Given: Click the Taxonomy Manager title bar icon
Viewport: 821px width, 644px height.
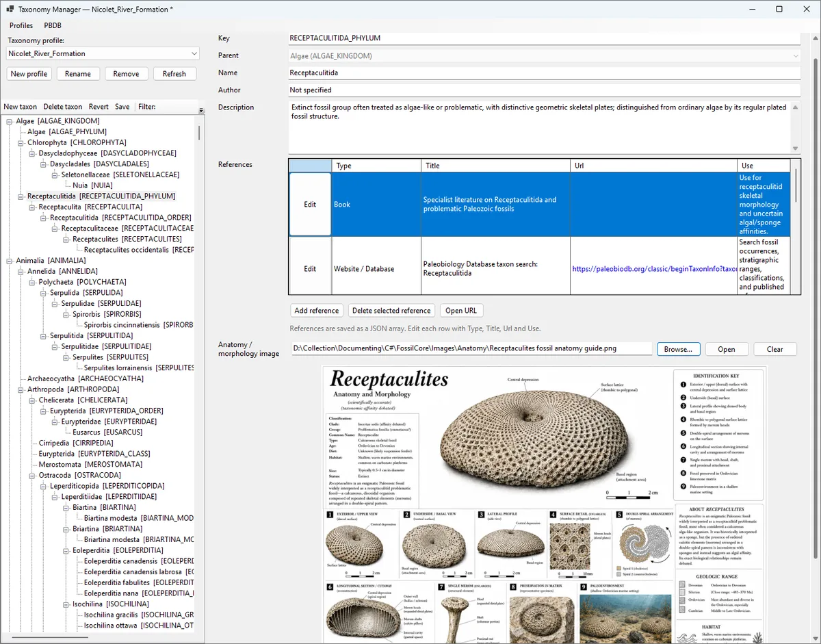Looking at the screenshot, I should tap(10, 10).
